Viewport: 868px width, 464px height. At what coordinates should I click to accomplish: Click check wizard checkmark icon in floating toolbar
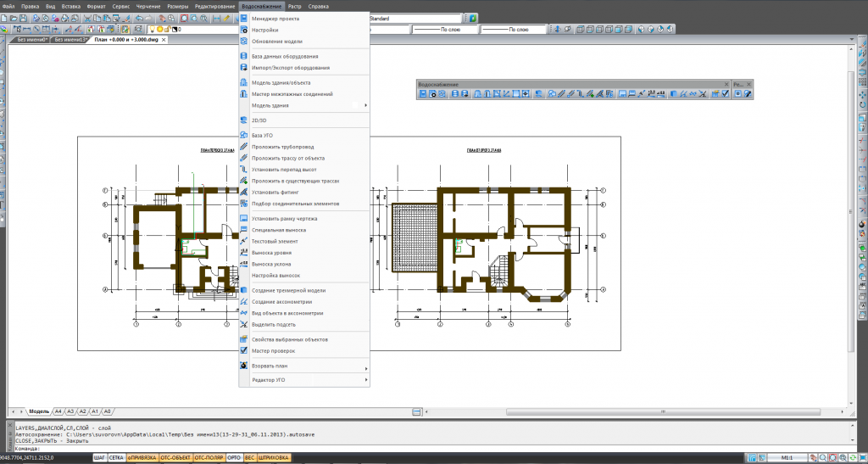coord(726,93)
